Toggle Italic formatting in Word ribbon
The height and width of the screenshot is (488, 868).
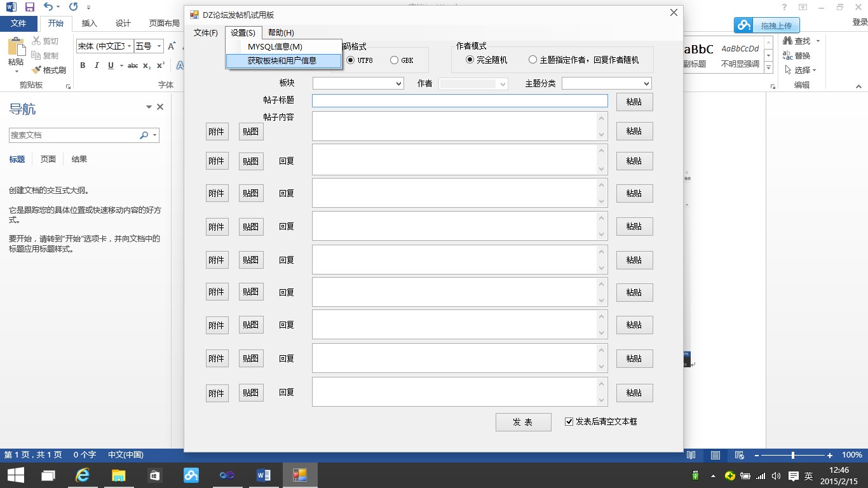pyautogui.click(x=97, y=65)
